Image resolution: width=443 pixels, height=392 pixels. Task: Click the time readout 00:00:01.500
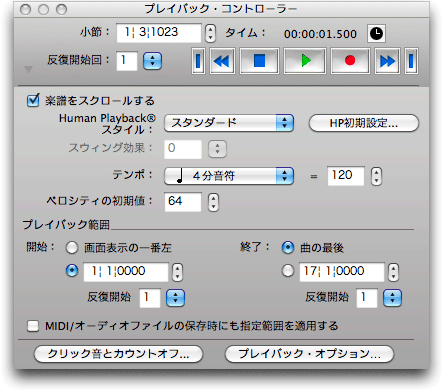[x=320, y=34]
